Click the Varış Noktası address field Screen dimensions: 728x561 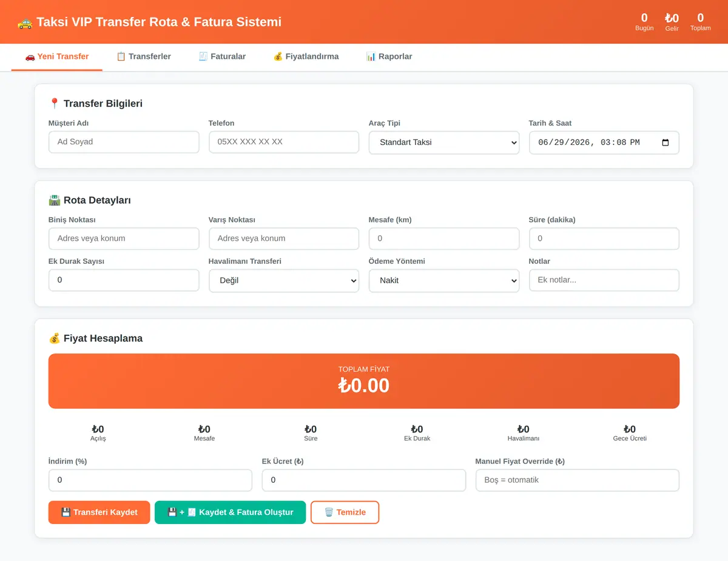284,239
